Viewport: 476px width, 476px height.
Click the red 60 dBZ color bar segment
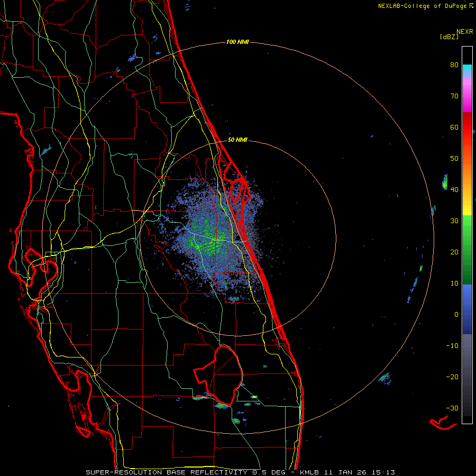click(x=467, y=127)
